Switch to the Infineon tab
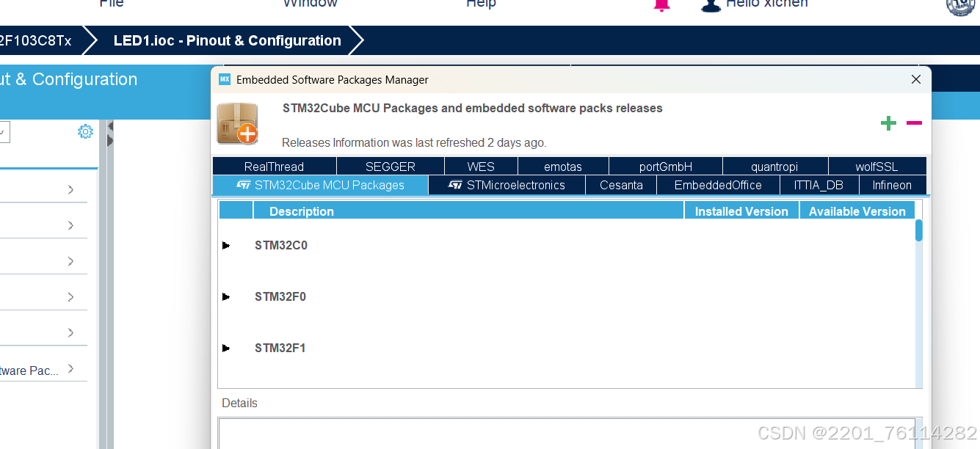The height and width of the screenshot is (449, 980). (892, 185)
